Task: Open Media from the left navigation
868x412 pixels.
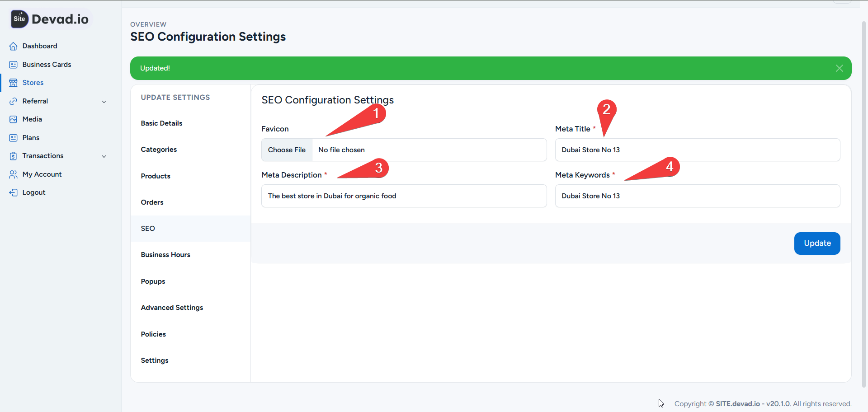Action: (x=13, y=119)
